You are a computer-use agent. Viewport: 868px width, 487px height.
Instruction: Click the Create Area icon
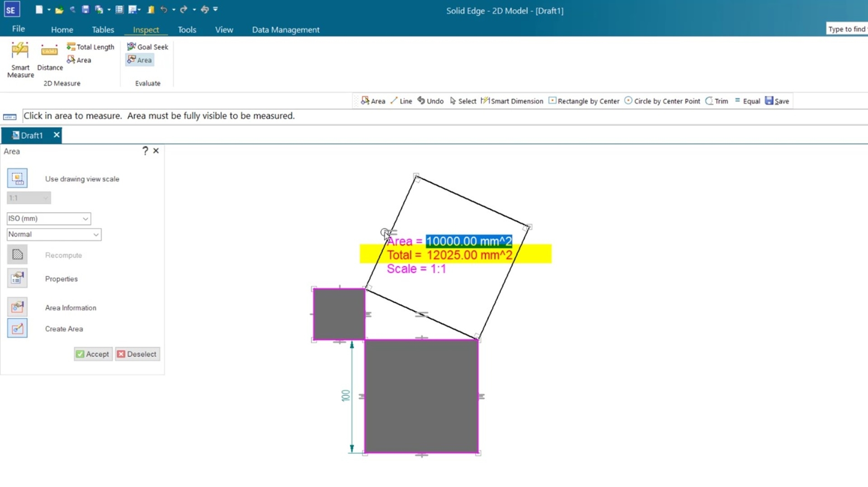coord(17,329)
